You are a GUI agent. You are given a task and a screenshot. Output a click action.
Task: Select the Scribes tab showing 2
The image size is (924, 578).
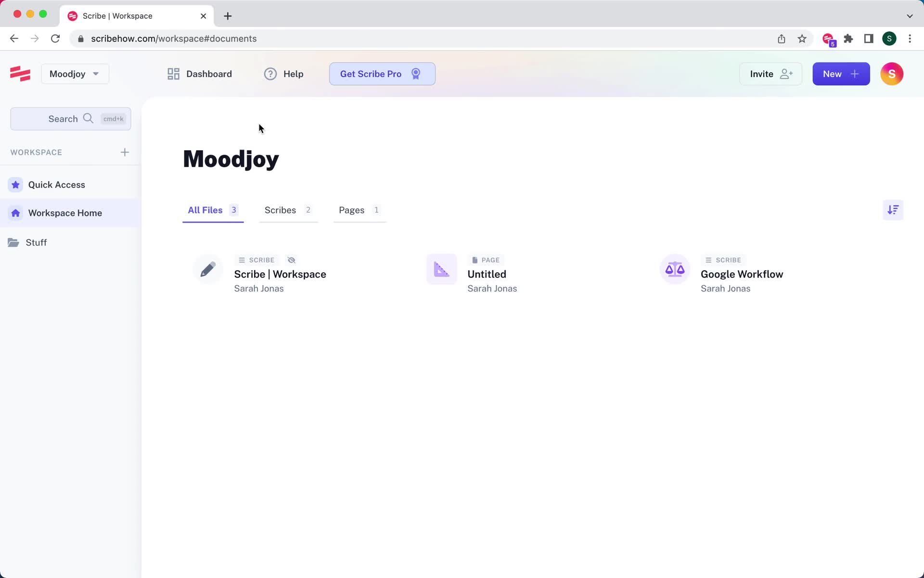coord(288,210)
